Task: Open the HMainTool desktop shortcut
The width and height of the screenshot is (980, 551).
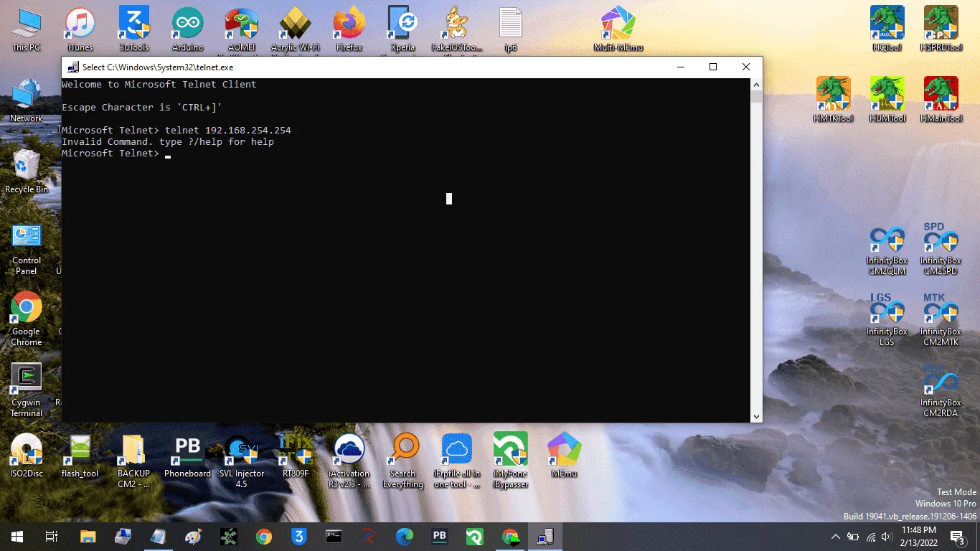Action: (941, 100)
